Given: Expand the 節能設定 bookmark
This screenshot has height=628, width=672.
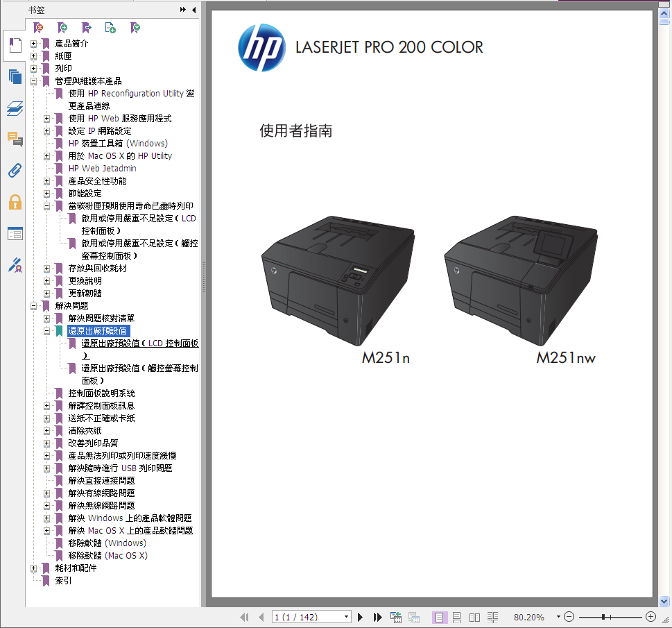Looking at the screenshot, I should (x=46, y=194).
